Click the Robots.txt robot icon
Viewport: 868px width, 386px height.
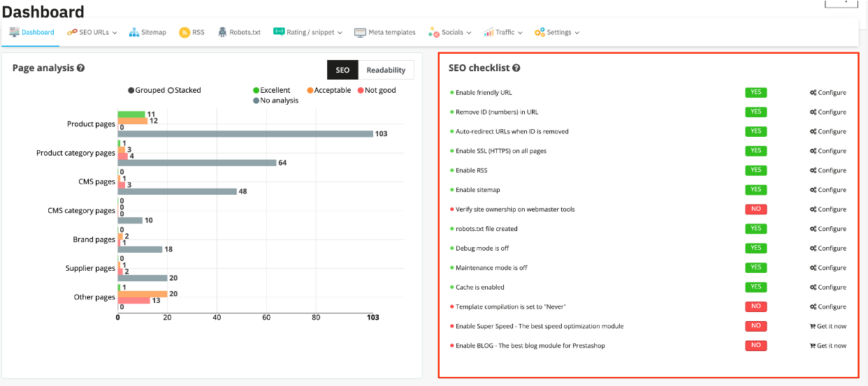tap(222, 32)
